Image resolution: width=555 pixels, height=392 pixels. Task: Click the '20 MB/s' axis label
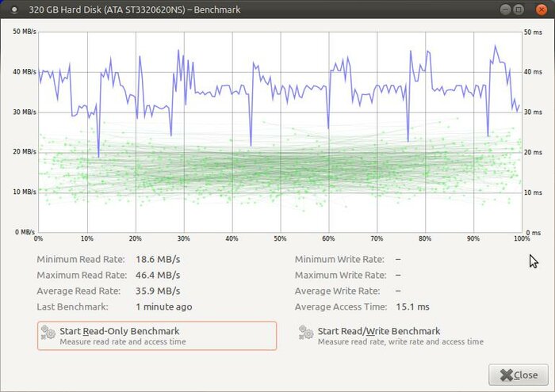(25, 151)
